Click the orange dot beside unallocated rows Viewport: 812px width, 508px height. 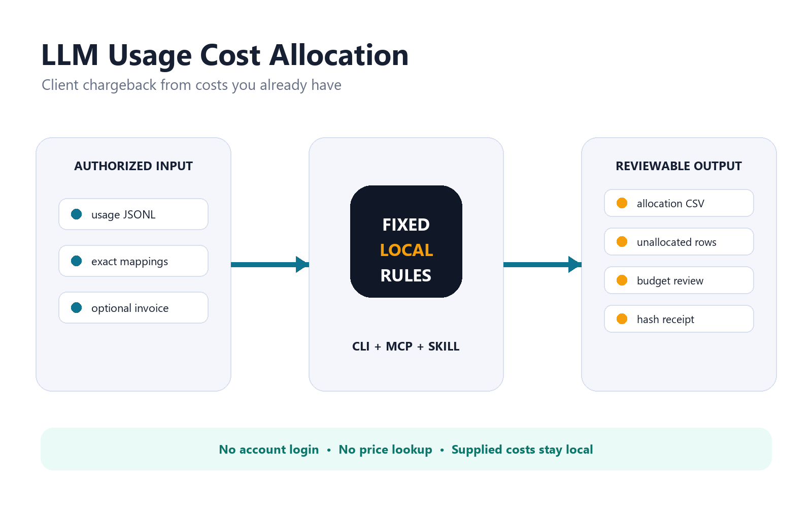click(622, 242)
